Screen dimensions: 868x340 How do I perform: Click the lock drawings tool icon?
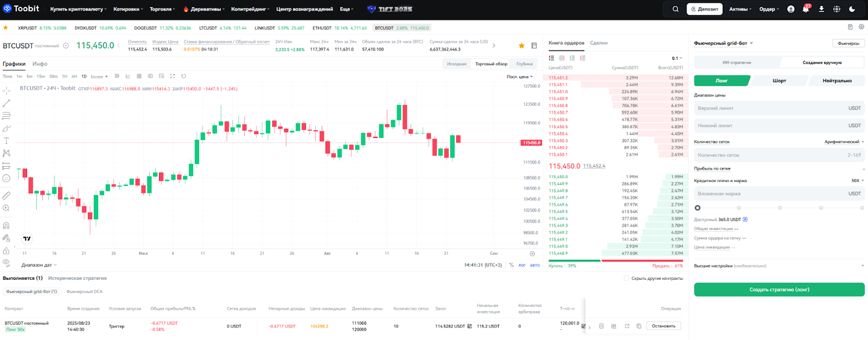pyautogui.click(x=7, y=251)
